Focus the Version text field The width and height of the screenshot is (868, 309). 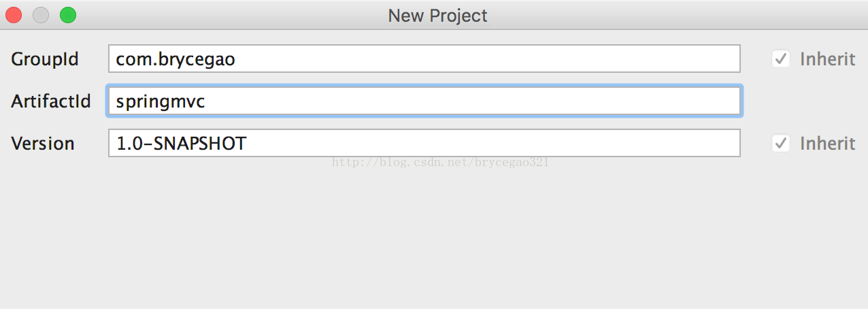424,143
